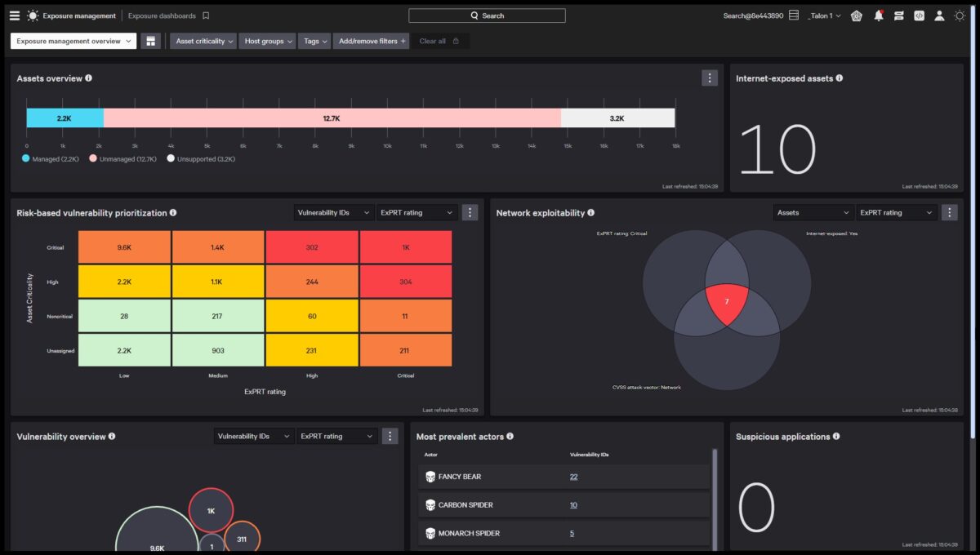980x555 pixels.
Task: Click the MONARCH SPIDER actor skull icon
Action: pos(430,533)
